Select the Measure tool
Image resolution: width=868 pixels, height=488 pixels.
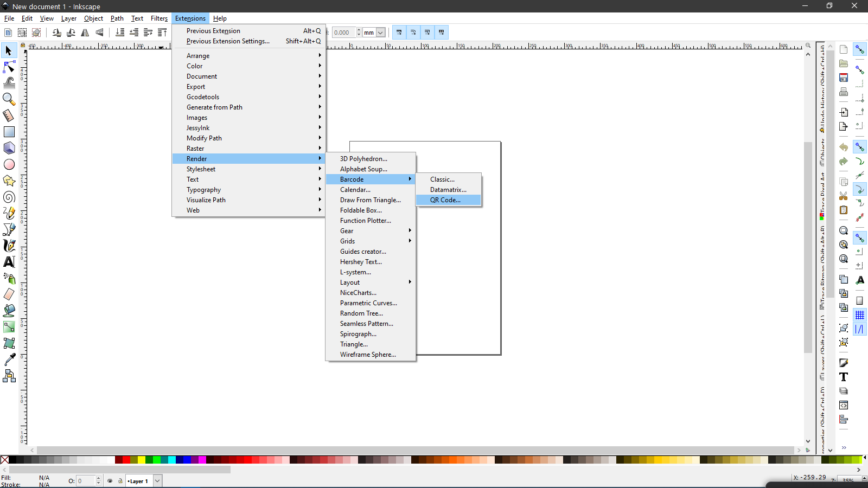point(9,115)
